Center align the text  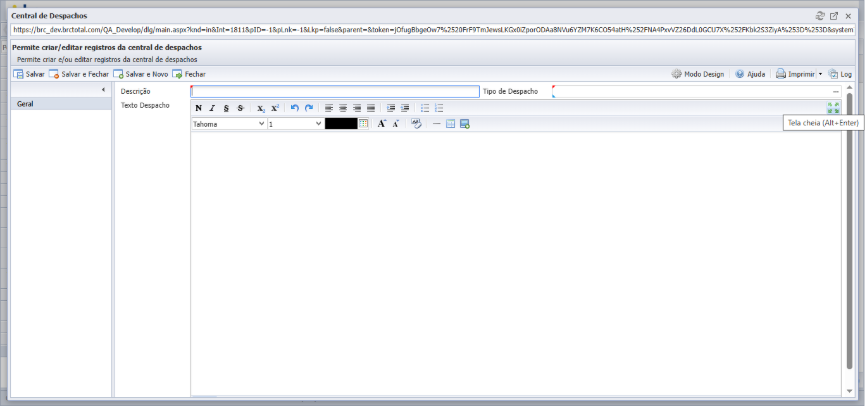343,108
